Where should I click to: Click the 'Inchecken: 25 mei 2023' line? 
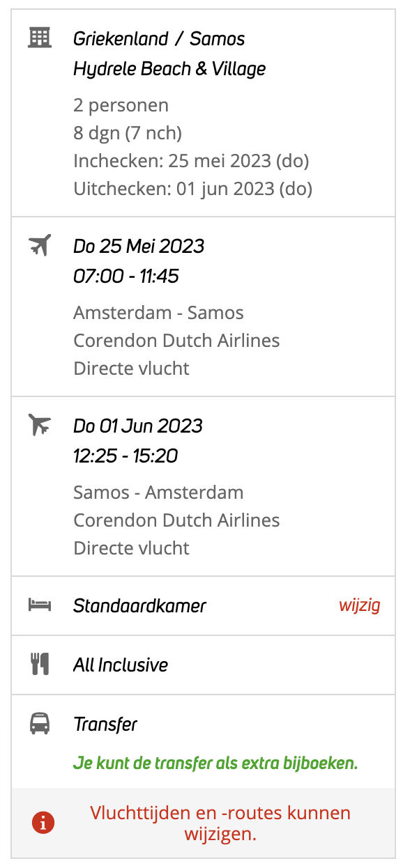[x=191, y=161]
